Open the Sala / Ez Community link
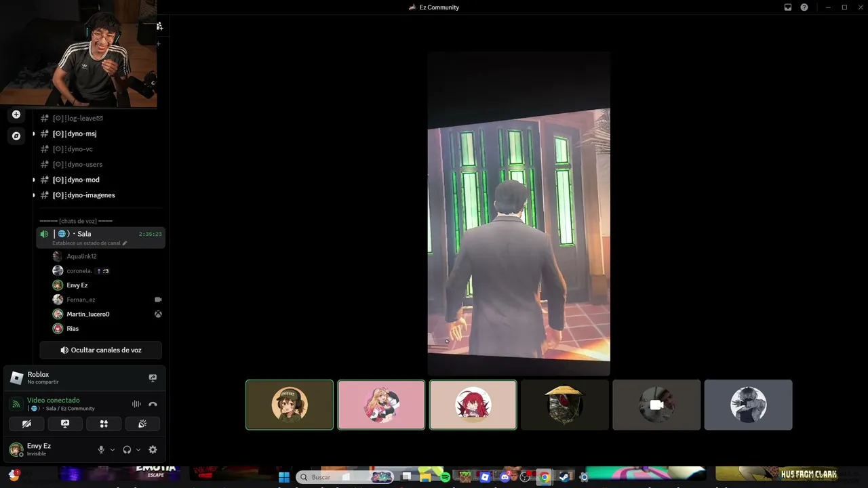Screen dimensions: 868x488 (x=61, y=409)
